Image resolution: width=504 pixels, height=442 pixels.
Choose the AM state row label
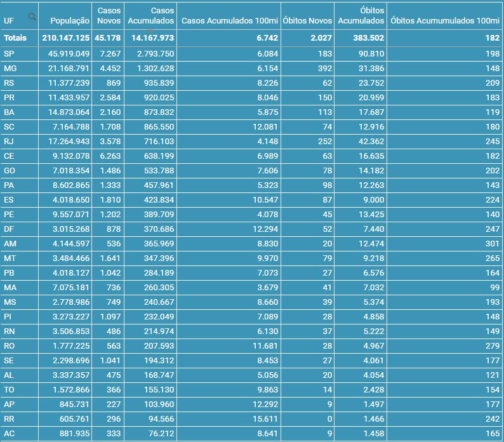pyautogui.click(x=10, y=243)
